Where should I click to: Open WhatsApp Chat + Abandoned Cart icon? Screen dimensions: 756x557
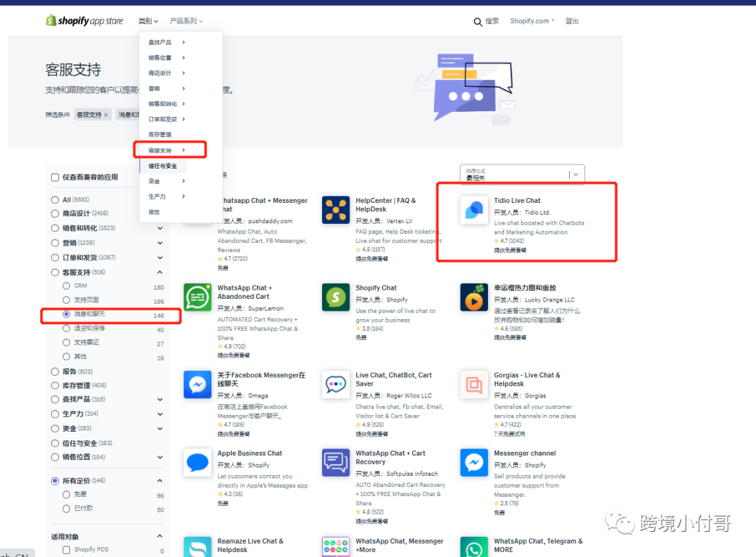click(197, 297)
